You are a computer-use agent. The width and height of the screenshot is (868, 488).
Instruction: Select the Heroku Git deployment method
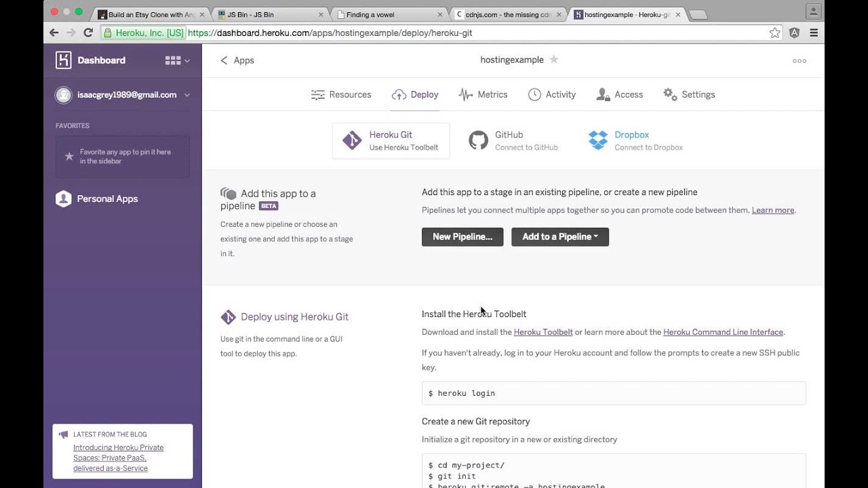(391, 141)
